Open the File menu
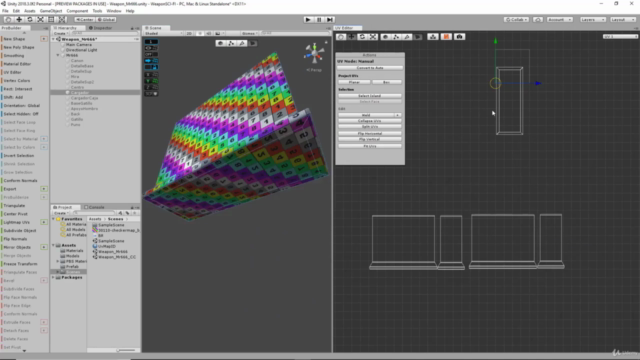Viewport: 640px width, 360px height. [5, 11]
